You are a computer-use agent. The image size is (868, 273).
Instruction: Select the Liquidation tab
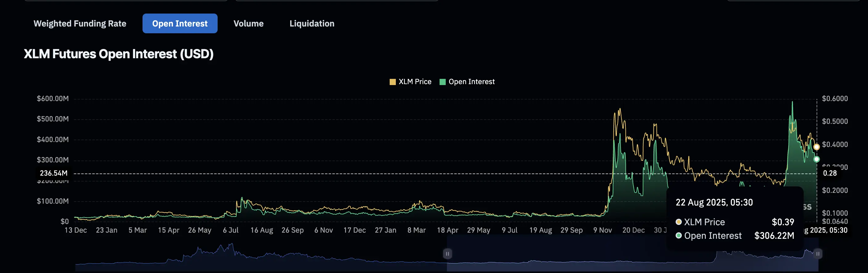click(x=312, y=24)
